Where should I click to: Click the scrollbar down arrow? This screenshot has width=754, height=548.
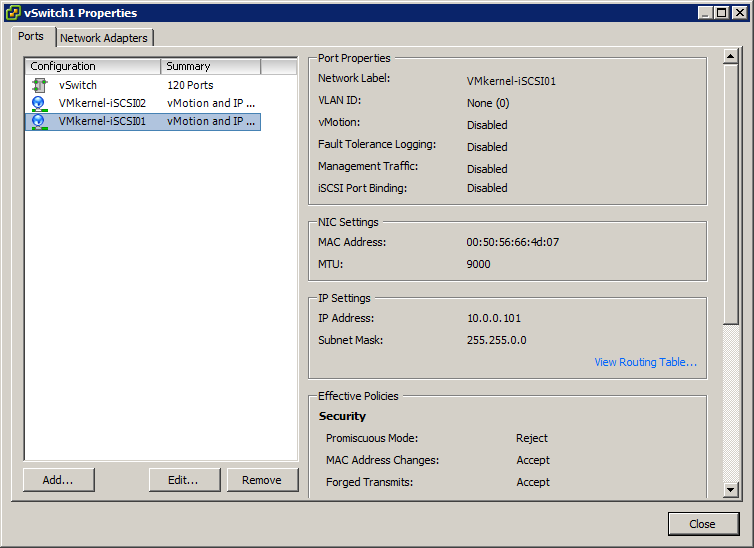point(730,489)
